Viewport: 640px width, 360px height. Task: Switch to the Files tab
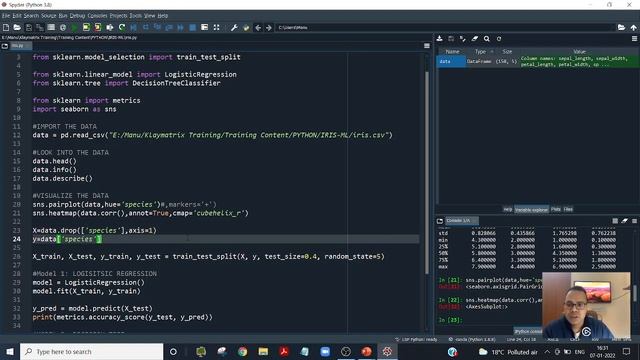point(568,209)
